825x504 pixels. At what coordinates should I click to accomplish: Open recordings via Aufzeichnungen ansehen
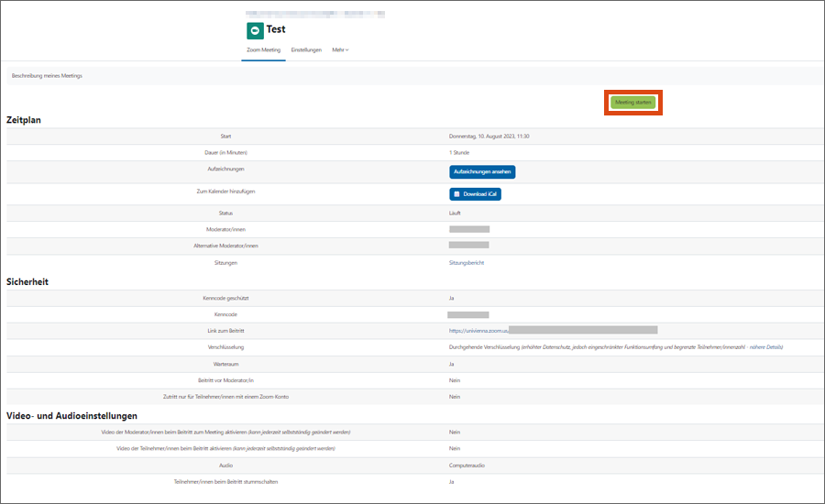(x=482, y=171)
